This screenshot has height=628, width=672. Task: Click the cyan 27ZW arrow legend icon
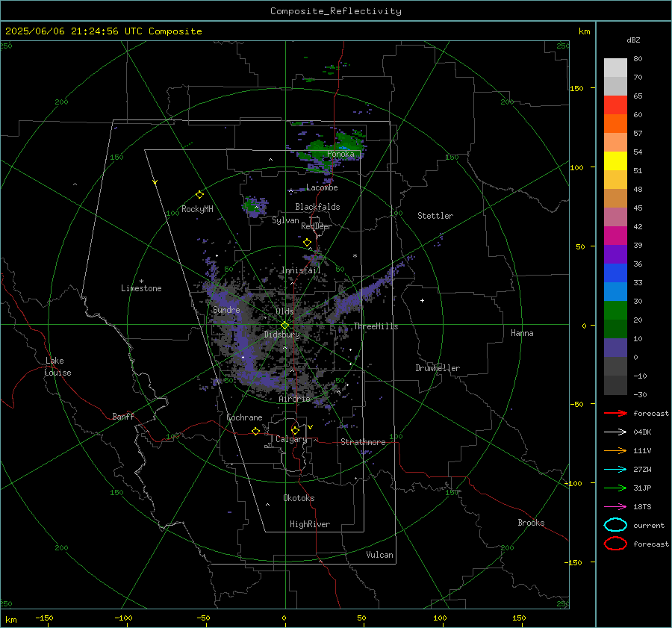615,470
